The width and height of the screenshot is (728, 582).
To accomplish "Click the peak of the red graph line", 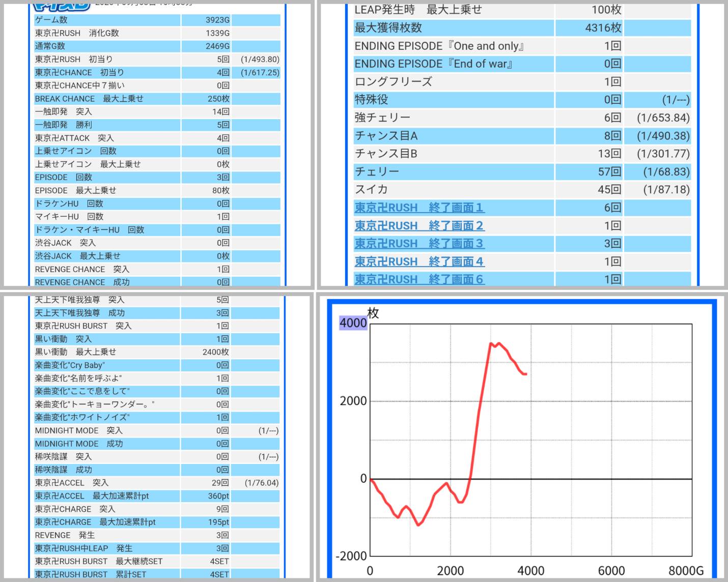I will click(491, 344).
